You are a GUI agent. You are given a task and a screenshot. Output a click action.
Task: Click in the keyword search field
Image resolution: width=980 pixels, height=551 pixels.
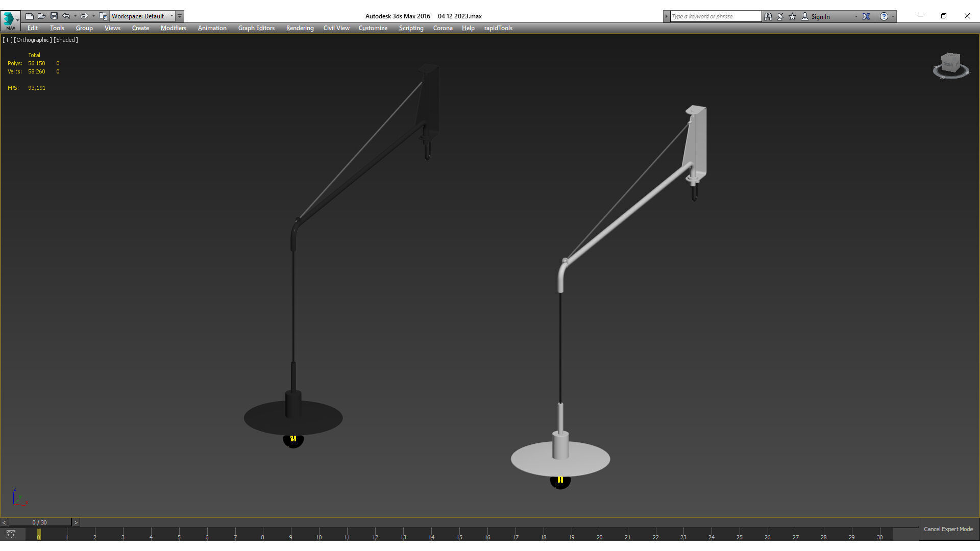tap(715, 16)
